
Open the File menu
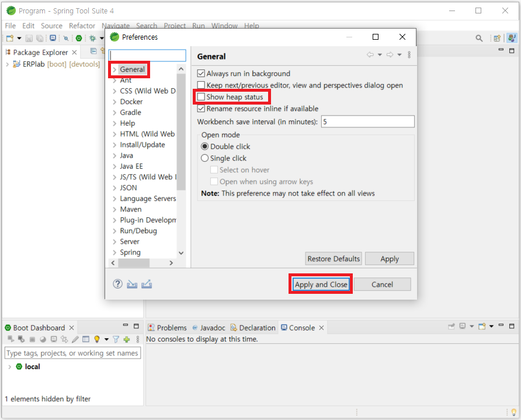coord(11,26)
